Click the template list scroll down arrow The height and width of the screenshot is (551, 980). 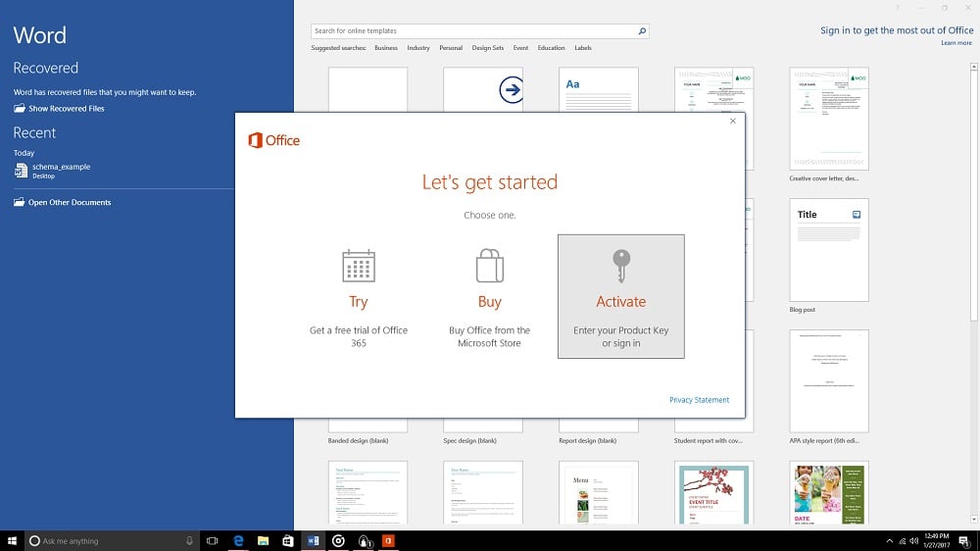pyautogui.click(x=974, y=520)
